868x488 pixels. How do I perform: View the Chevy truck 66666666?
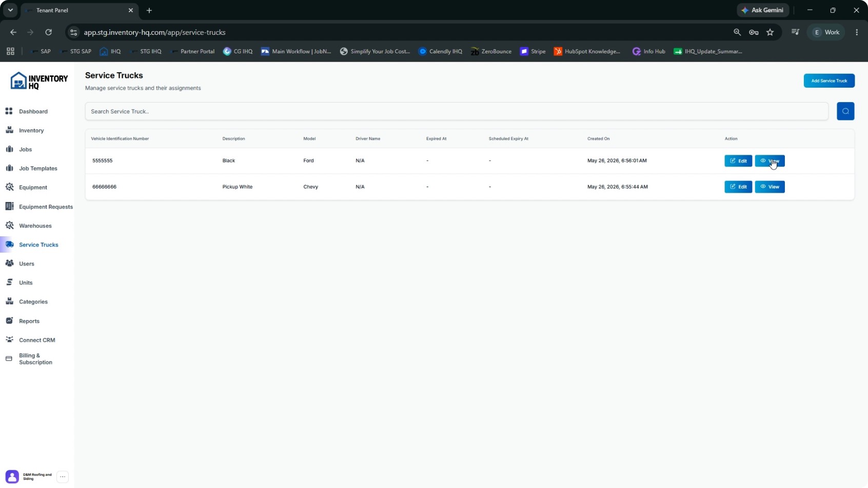tap(770, 187)
